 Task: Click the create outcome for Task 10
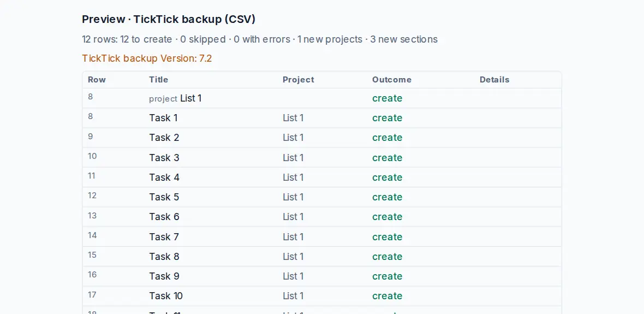pos(387,297)
